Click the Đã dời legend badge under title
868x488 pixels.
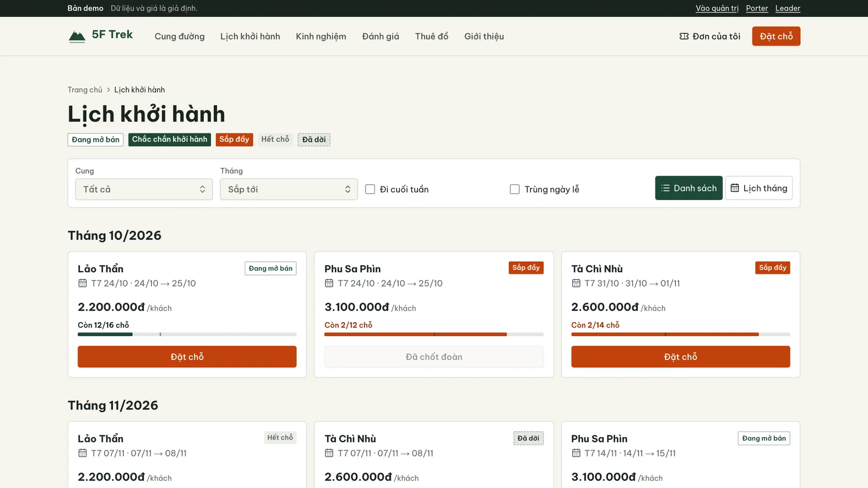click(314, 140)
